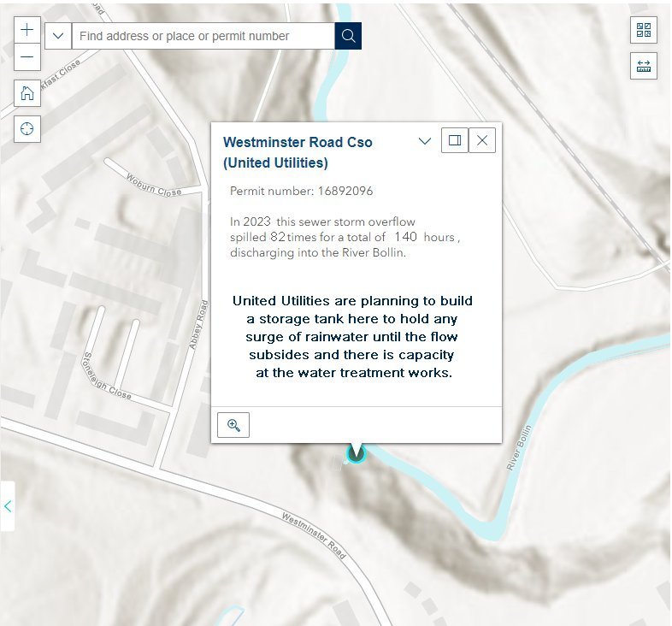Submit search with the magnifier button
Screen dimensions: 672x626
pyautogui.click(x=348, y=36)
